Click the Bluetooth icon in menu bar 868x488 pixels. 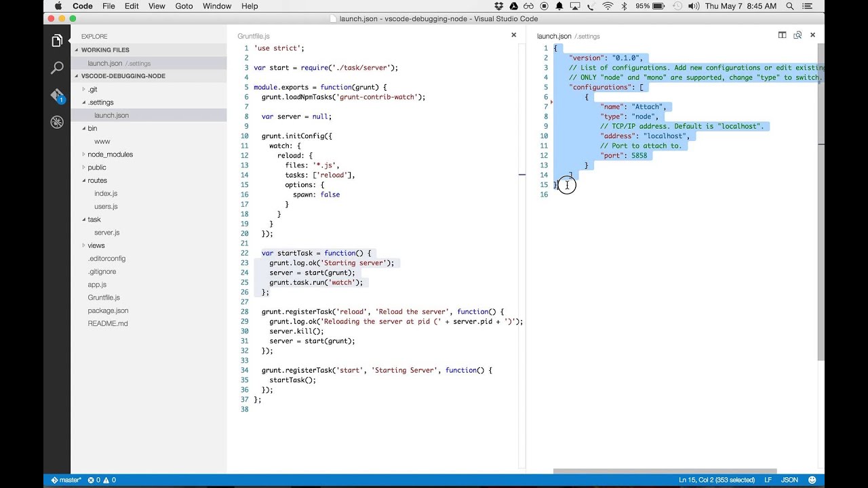point(625,6)
